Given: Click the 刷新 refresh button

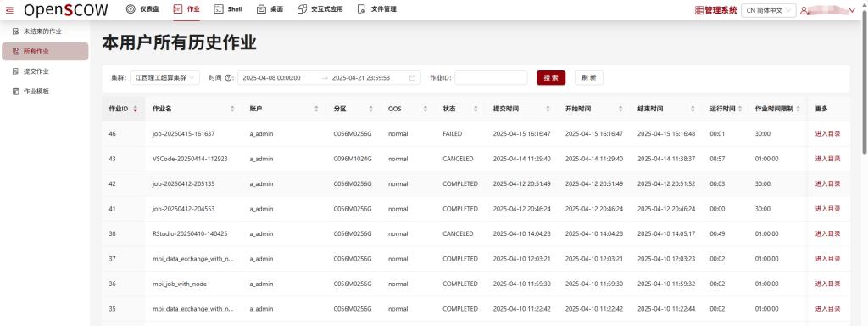Looking at the screenshot, I should tap(588, 78).
